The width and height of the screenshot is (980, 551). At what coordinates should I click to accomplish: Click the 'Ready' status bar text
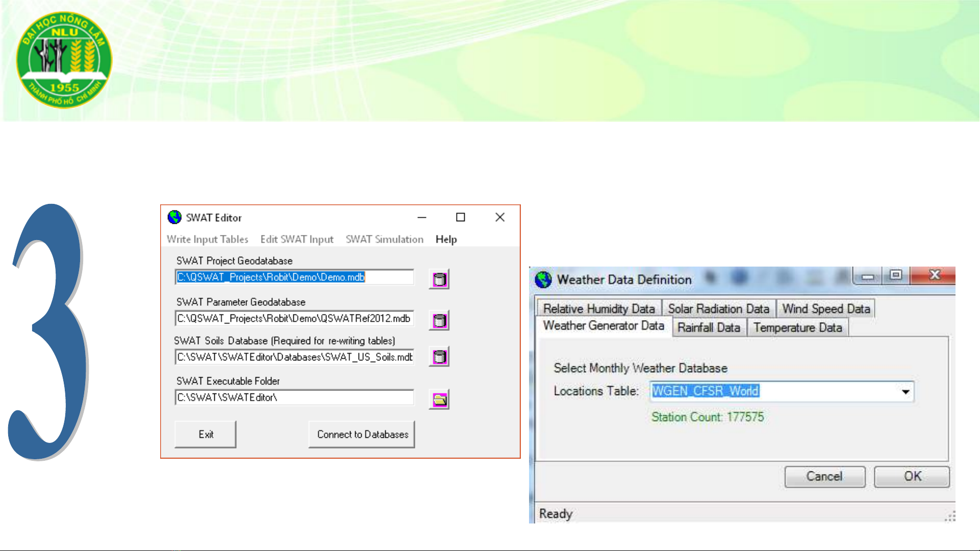[556, 514]
